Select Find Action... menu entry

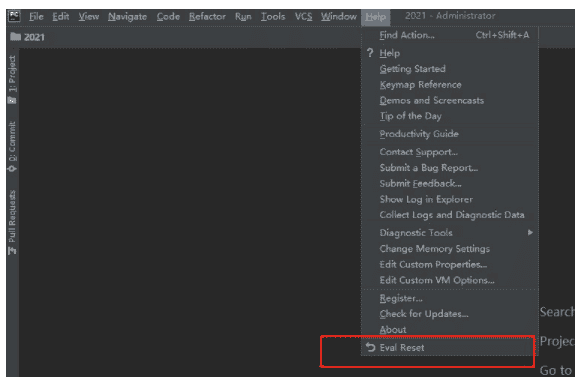coord(450,35)
